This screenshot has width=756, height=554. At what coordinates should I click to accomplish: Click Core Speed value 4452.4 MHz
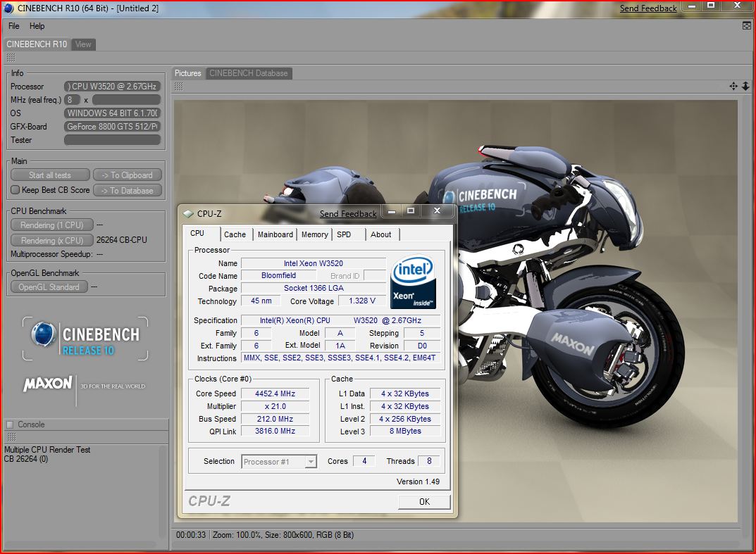pyautogui.click(x=275, y=394)
